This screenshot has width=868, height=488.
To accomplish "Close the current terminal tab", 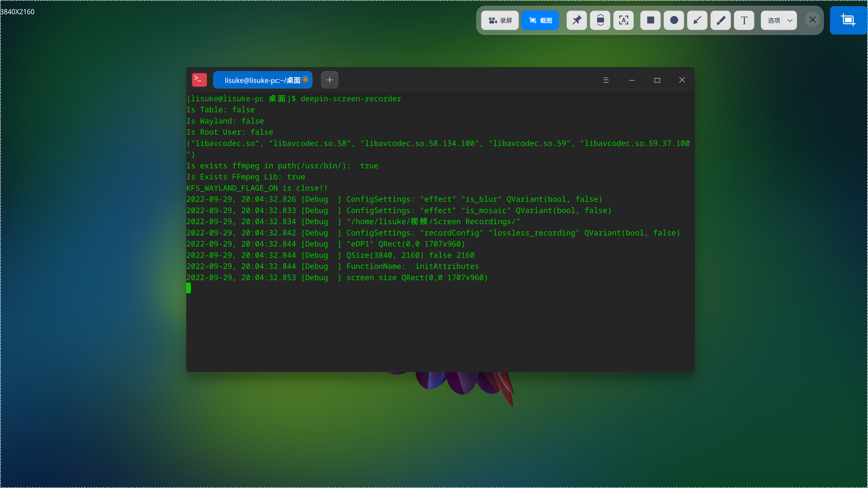I will point(305,80).
